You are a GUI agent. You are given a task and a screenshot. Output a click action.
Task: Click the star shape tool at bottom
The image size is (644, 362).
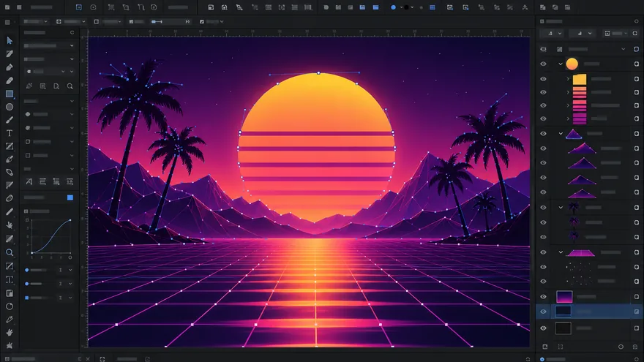tap(10, 345)
